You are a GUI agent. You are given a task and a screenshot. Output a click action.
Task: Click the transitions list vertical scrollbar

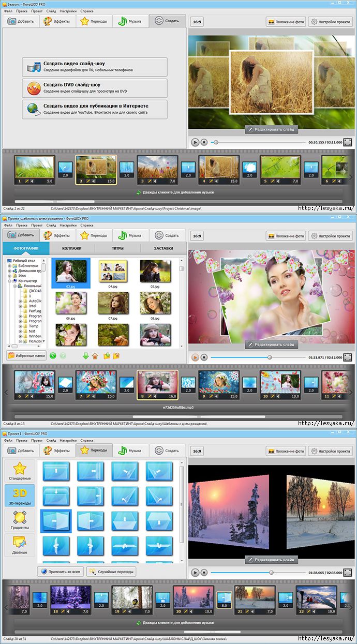click(182, 511)
